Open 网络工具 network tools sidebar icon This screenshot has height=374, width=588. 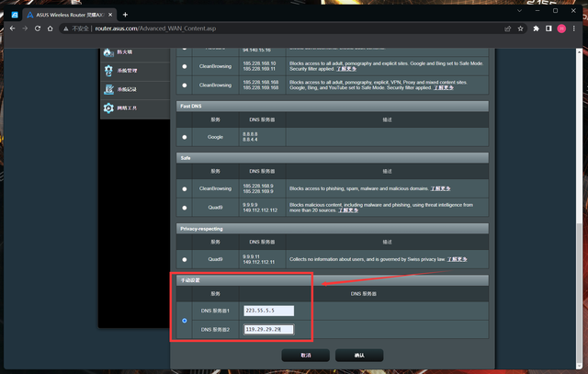point(109,108)
